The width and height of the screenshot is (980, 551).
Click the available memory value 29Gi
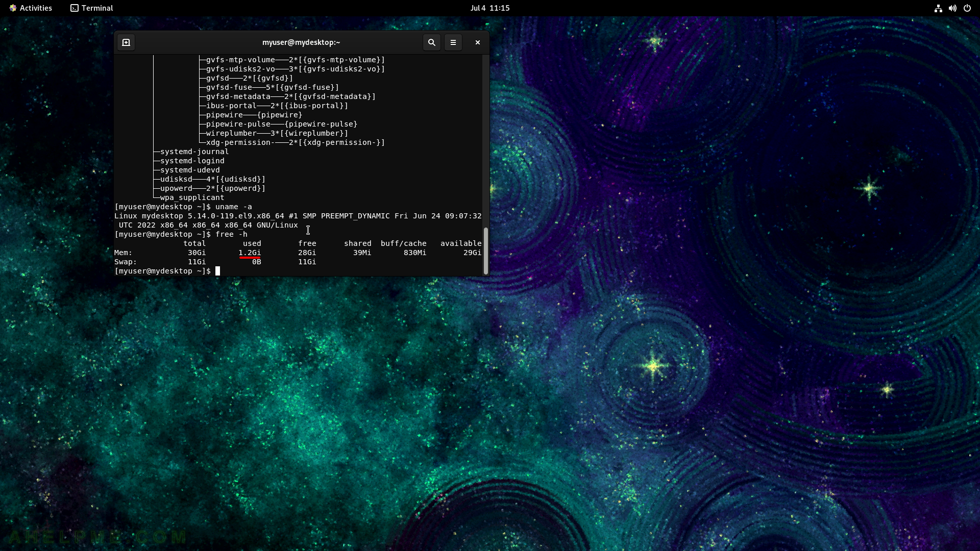473,253
